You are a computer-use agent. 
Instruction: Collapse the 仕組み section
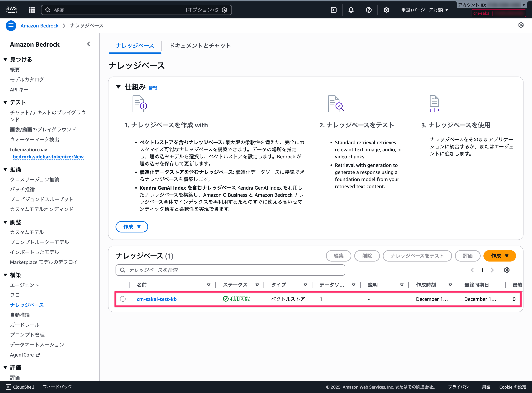point(118,87)
